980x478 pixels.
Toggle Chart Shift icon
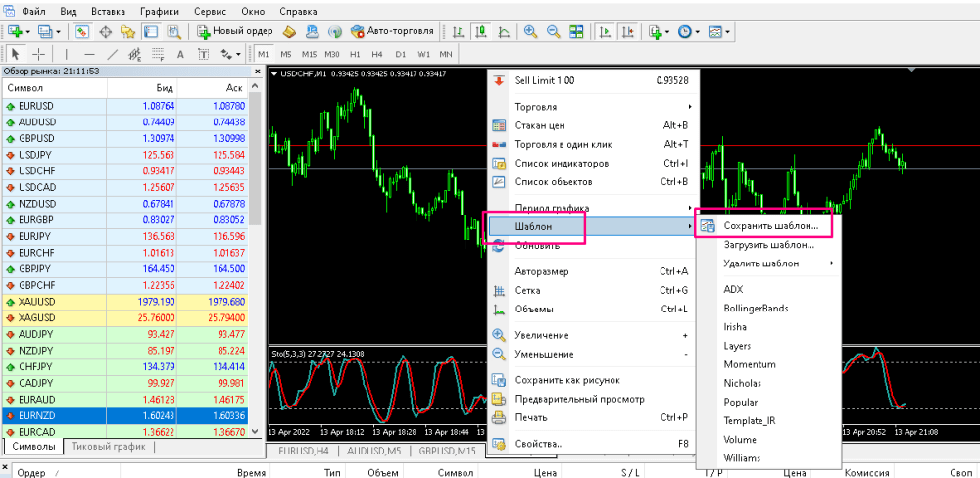pyautogui.click(x=627, y=31)
